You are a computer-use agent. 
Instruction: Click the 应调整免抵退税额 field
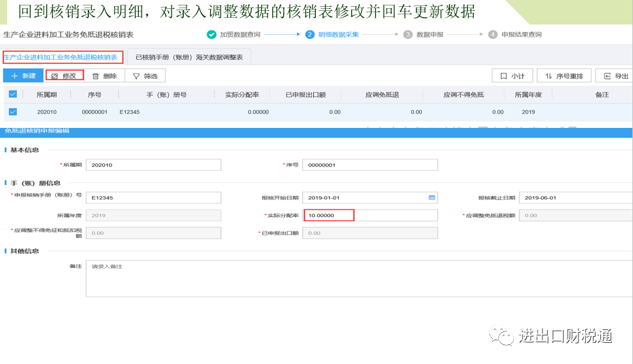tap(576, 215)
